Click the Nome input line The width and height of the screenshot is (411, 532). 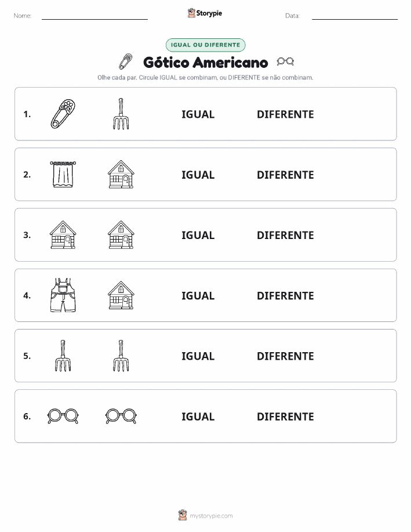[94, 16]
